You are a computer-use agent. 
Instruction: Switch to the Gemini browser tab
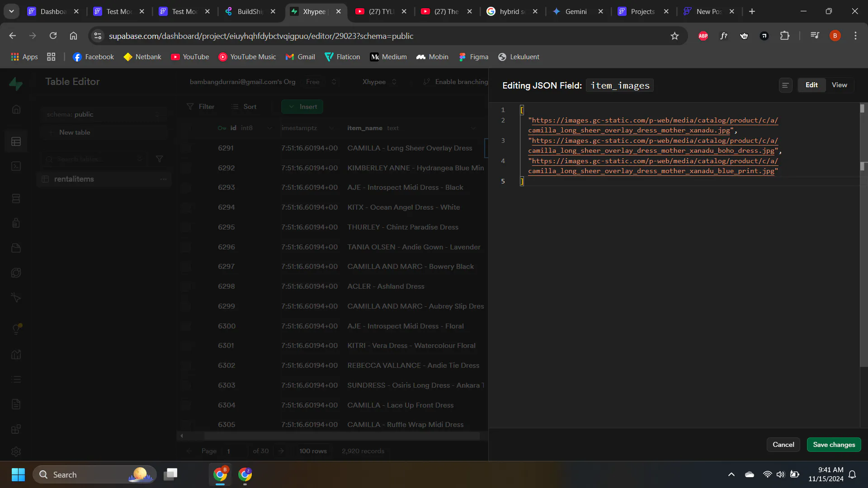(578, 12)
